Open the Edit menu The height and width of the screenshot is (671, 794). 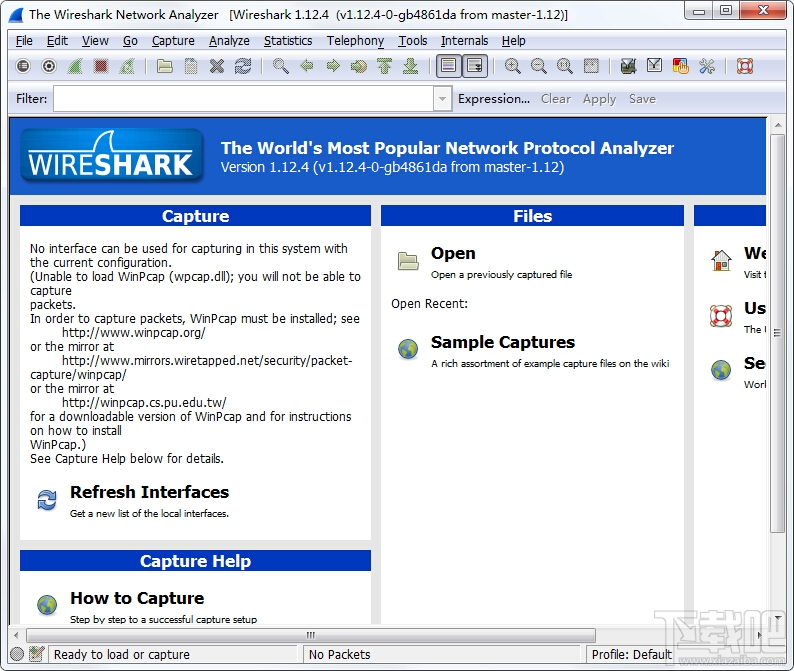click(x=57, y=41)
